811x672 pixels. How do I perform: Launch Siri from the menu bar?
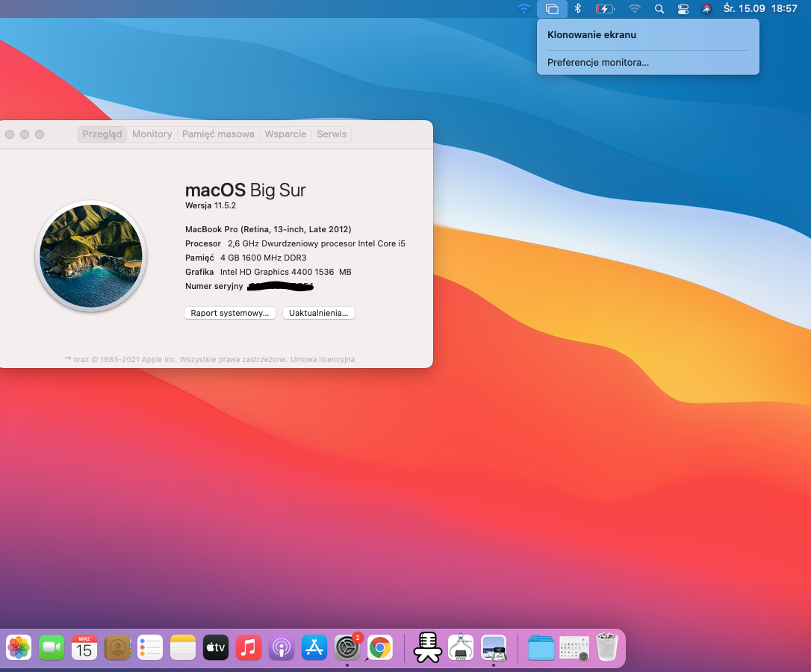coord(706,9)
